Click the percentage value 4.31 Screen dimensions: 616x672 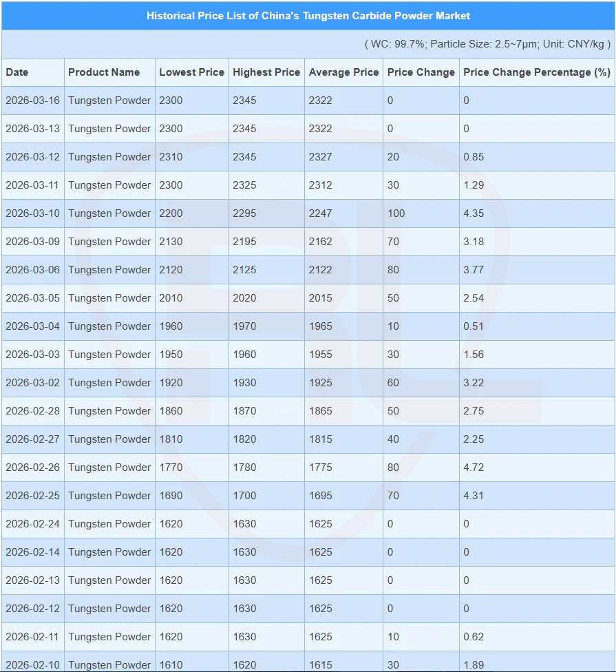pyautogui.click(x=474, y=496)
